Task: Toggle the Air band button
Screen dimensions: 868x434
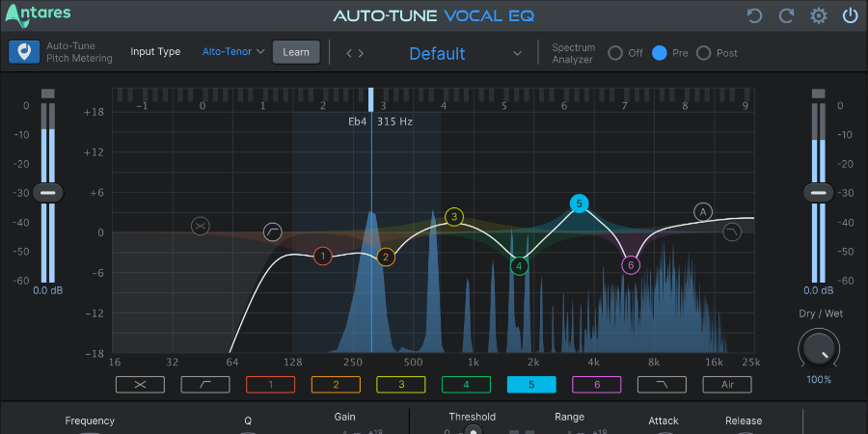Action: point(727,384)
